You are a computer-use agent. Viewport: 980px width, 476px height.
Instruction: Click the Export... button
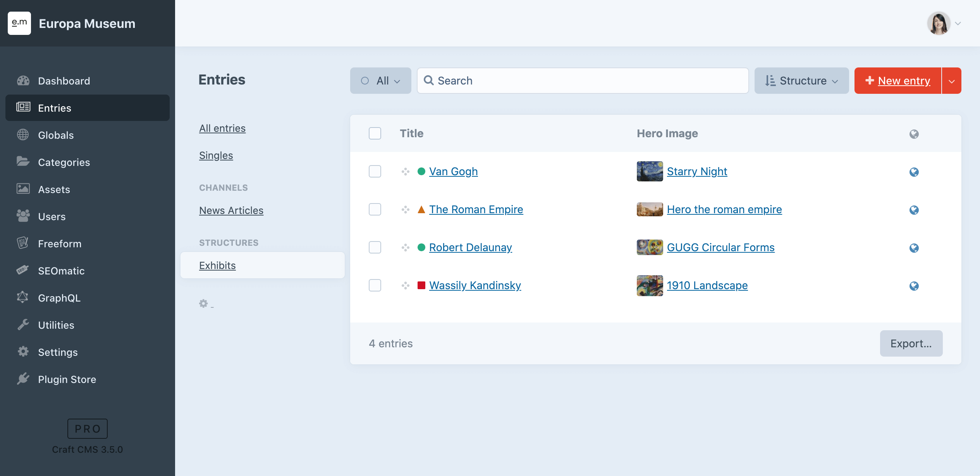(x=911, y=343)
